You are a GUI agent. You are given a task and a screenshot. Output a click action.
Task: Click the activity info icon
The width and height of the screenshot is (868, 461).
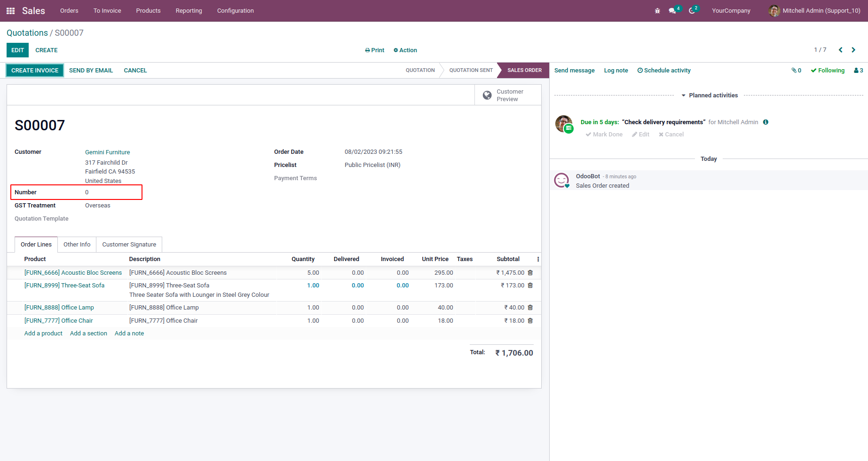click(765, 122)
